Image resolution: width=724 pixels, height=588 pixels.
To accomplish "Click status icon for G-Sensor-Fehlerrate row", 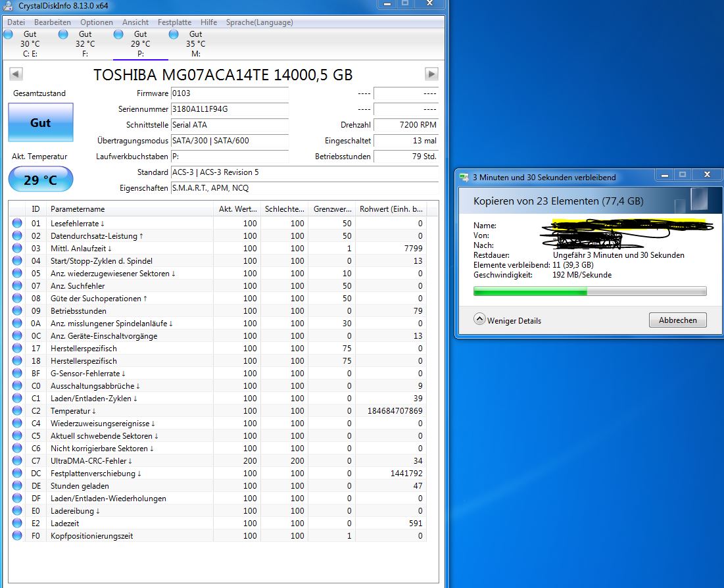I will [17, 373].
